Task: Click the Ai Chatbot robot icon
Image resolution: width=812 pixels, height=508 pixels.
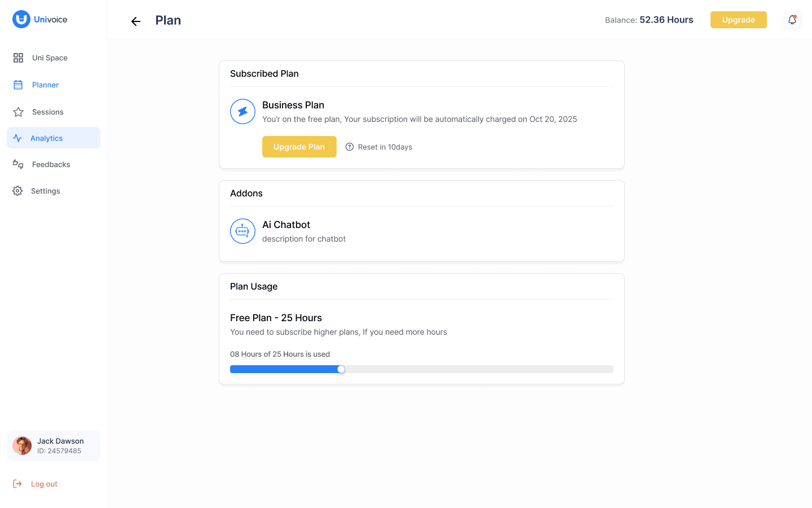Action: pos(242,231)
